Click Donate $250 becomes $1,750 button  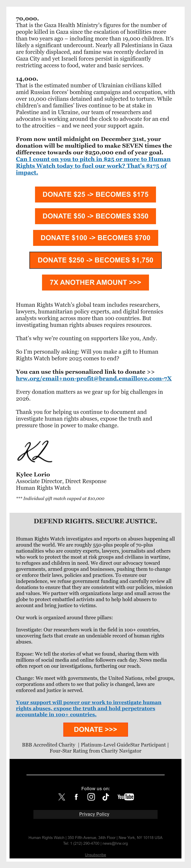(95, 260)
